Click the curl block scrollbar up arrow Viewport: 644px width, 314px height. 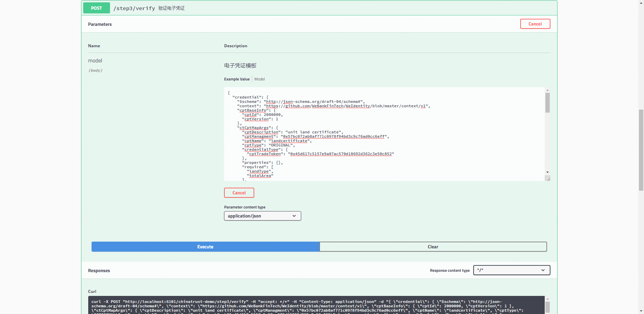(547, 299)
